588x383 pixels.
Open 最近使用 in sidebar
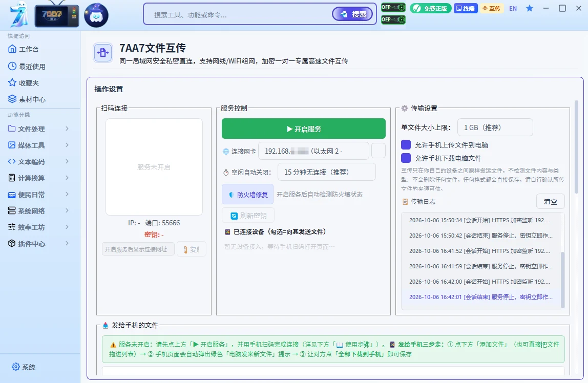pos(27,67)
